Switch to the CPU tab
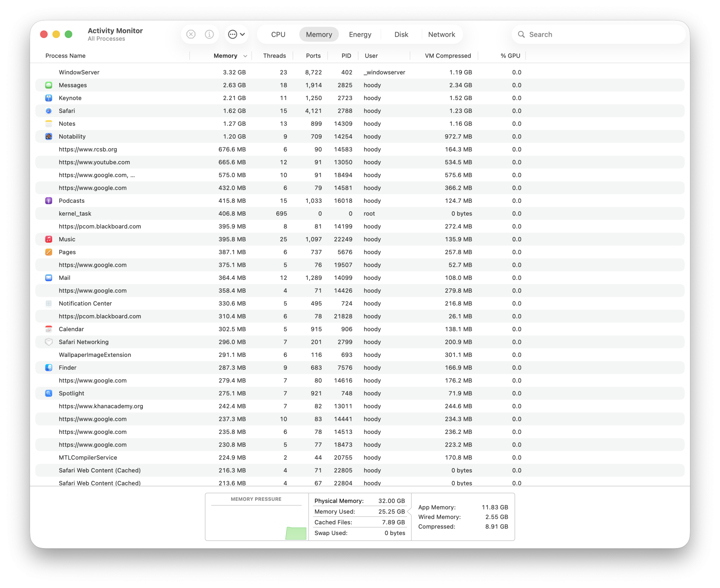 (278, 34)
